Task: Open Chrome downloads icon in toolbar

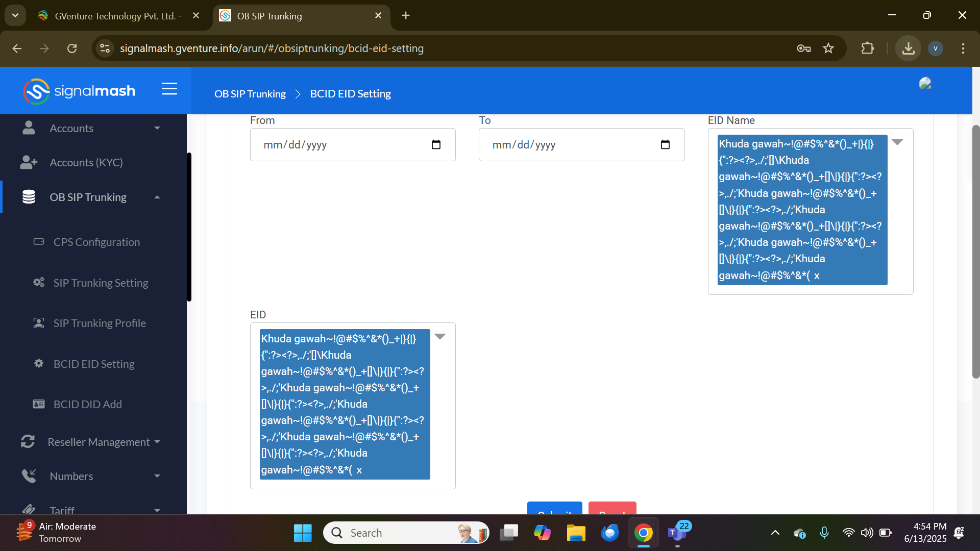Action: pos(908,48)
